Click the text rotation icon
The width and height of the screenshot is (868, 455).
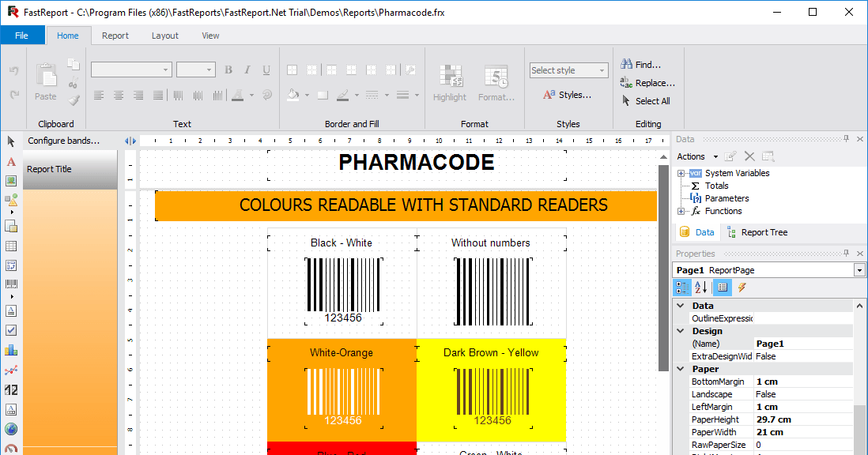pos(267,95)
